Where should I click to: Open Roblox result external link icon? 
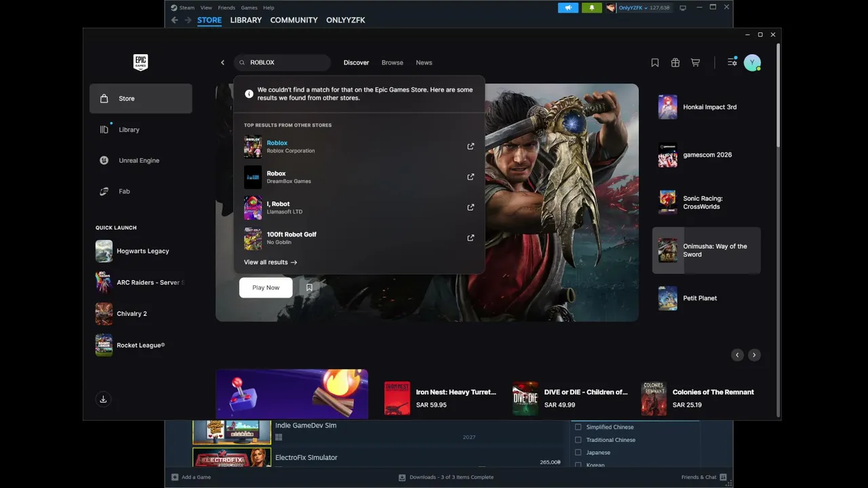pyautogui.click(x=471, y=146)
